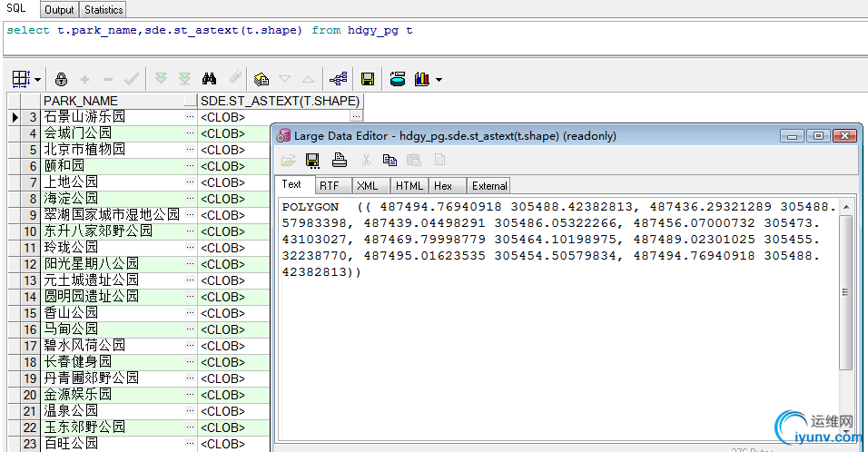
Task: Click the SDE.ST_ASTEXT(T.SHAPE) column header
Action: click(281, 101)
